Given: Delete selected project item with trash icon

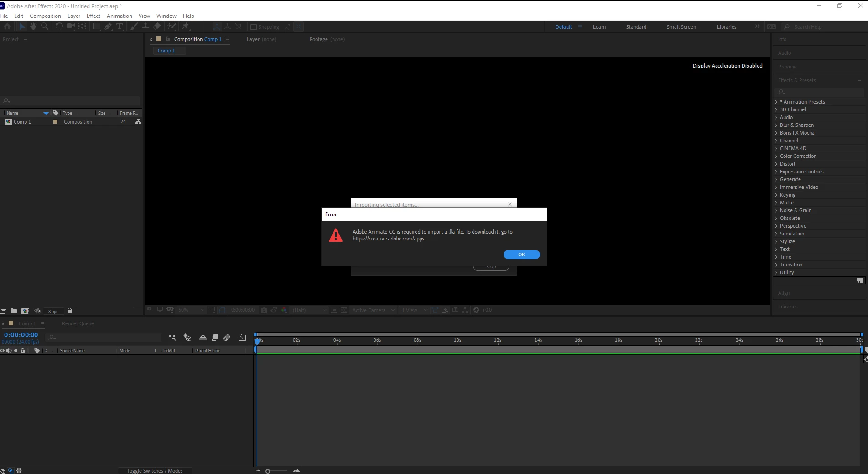Looking at the screenshot, I should (70, 311).
